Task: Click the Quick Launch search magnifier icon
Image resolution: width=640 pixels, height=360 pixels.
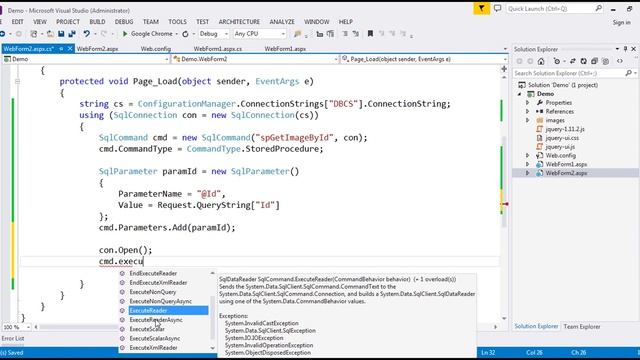Action: pos(598,8)
